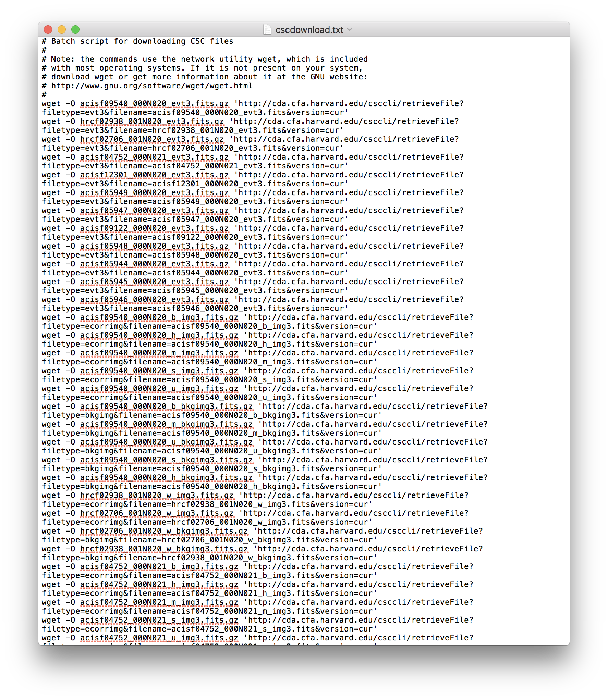
Task: Click the acisf04752_000N021_s_img3.fits.gz output filename
Action: [159, 620]
